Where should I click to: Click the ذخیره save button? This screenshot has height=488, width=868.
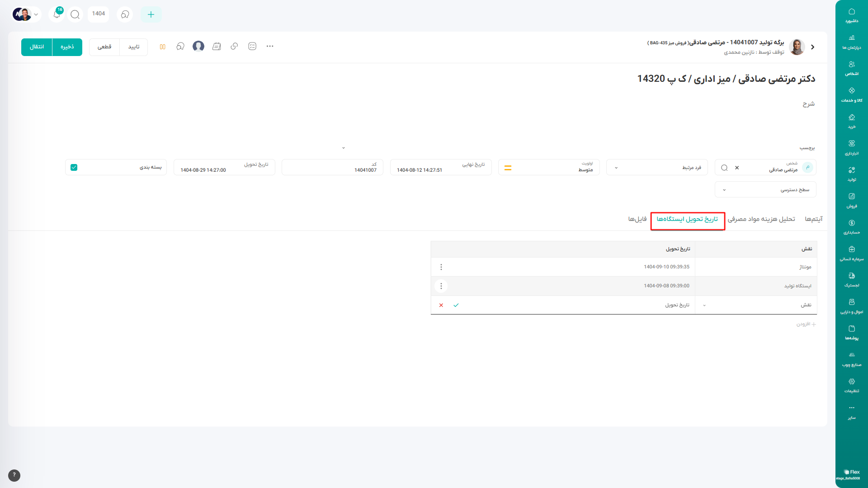point(67,47)
